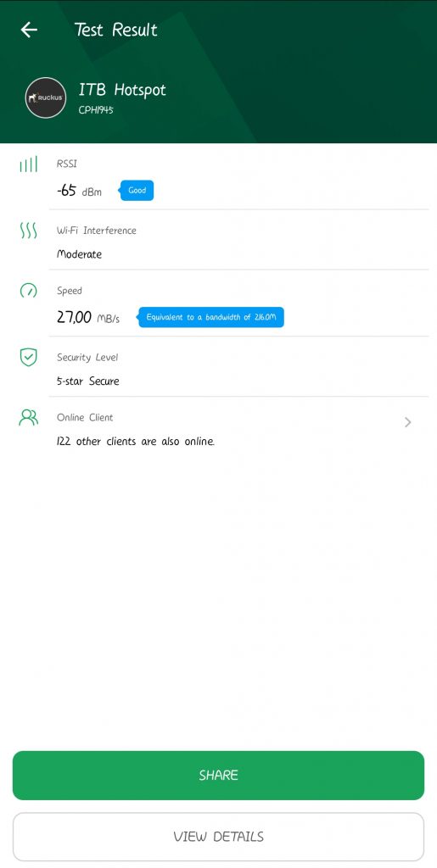Screen dimensions: 437x868
Task: Select the ITB Hotspot network name
Action: coord(122,90)
